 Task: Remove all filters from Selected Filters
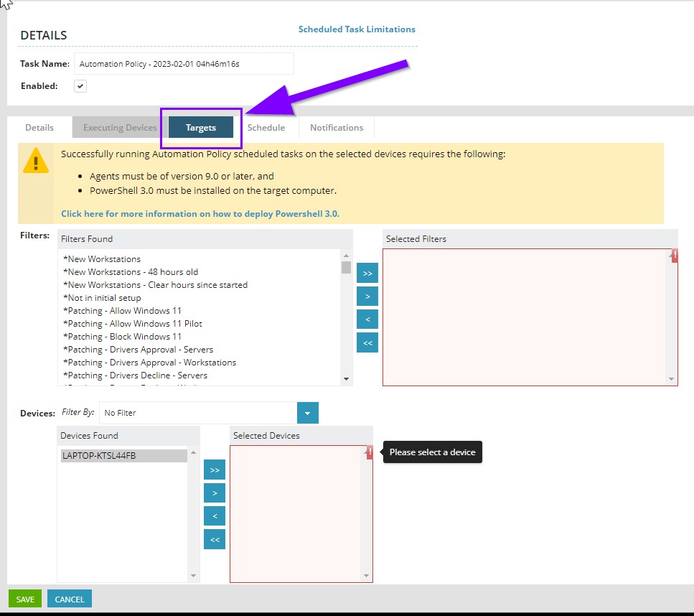367,342
